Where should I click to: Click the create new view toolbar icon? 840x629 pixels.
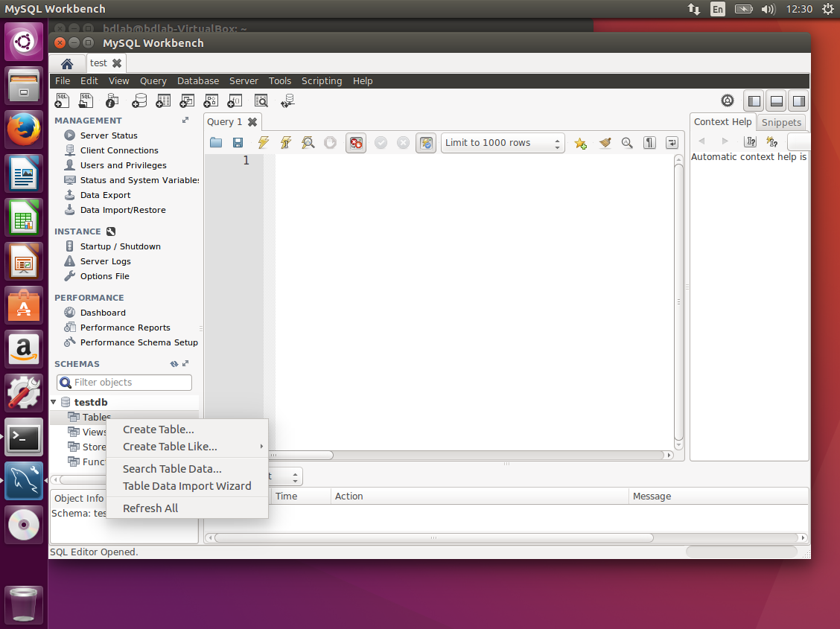[x=186, y=100]
